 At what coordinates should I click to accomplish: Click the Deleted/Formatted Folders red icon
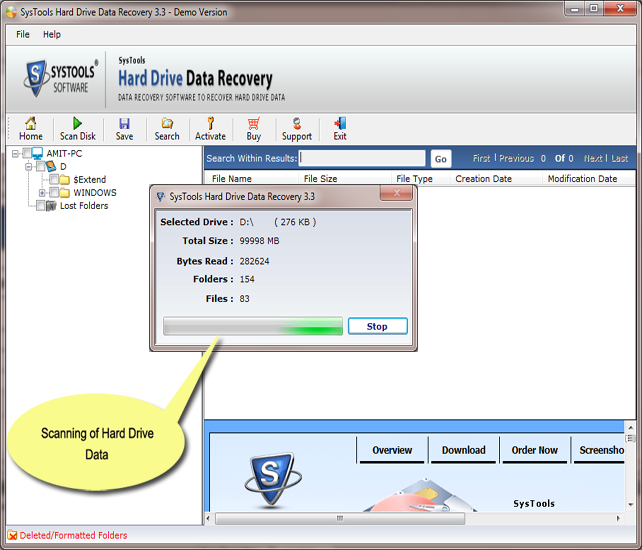point(12,535)
